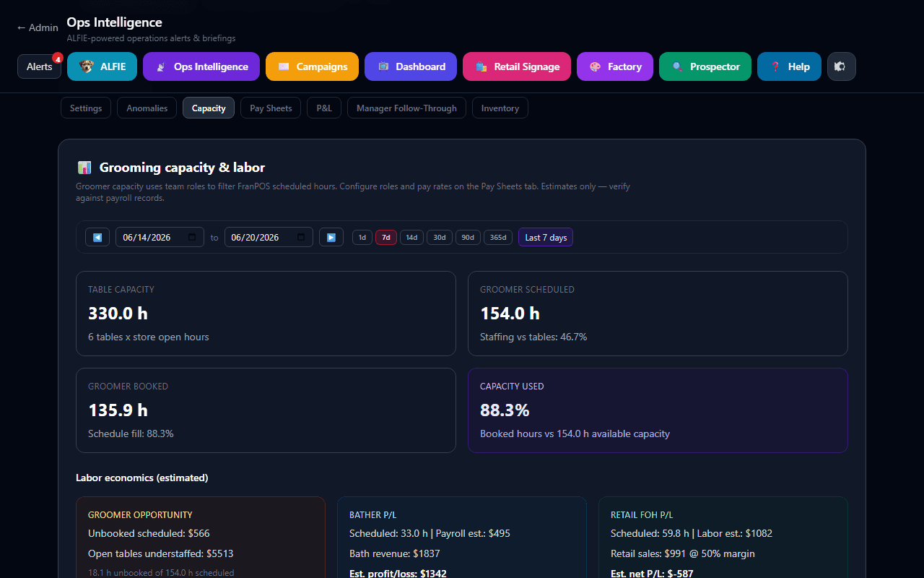Click 'Booked hours vs 154.0 h available capacity'

pos(575,433)
